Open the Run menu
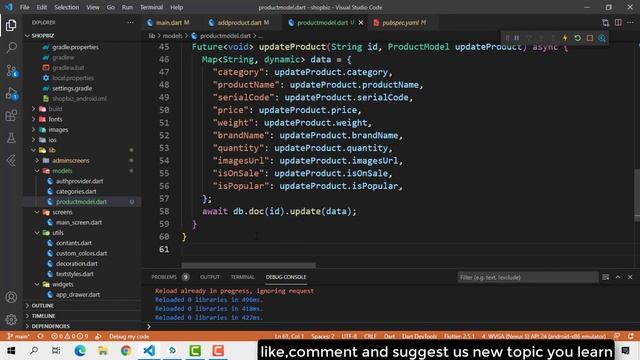The image size is (640, 360). coord(127,7)
